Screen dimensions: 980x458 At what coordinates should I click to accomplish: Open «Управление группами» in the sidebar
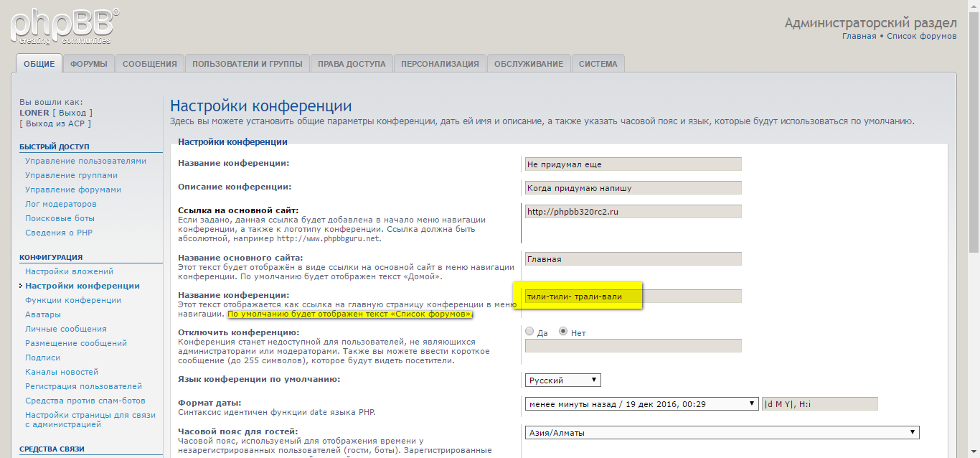[x=71, y=175]
